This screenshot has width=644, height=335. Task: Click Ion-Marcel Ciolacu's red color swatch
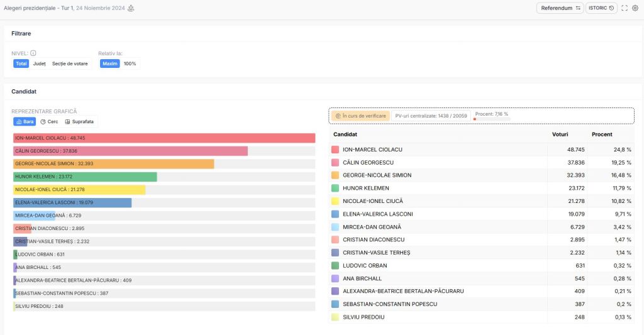coord(335,150)
